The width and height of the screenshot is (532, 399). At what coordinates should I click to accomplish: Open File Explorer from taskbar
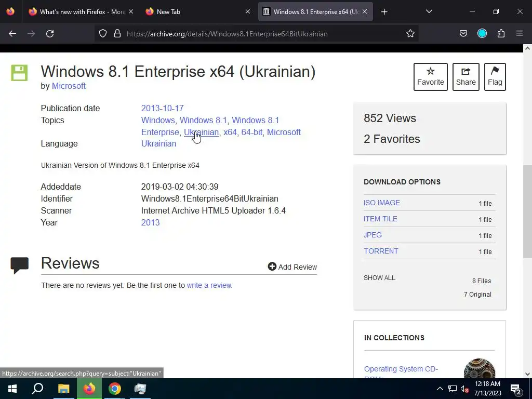[x=63, y=389]
